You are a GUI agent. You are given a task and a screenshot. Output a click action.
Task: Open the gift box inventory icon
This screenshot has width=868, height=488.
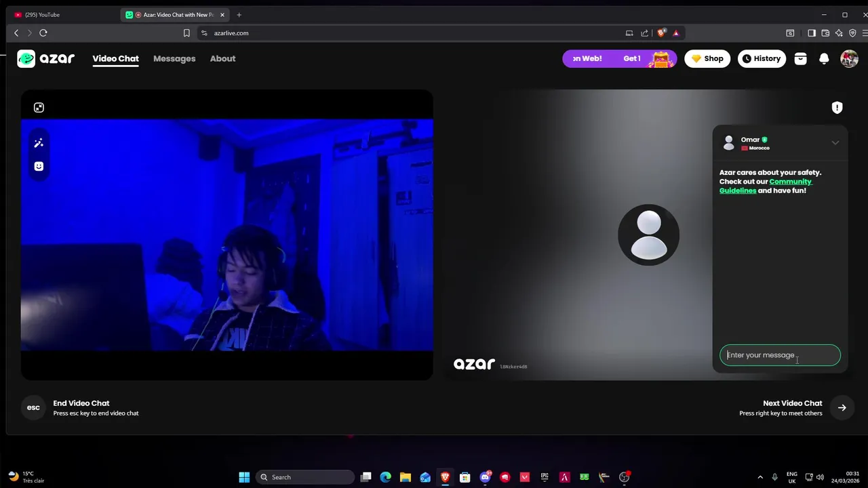tap(800, 58)
